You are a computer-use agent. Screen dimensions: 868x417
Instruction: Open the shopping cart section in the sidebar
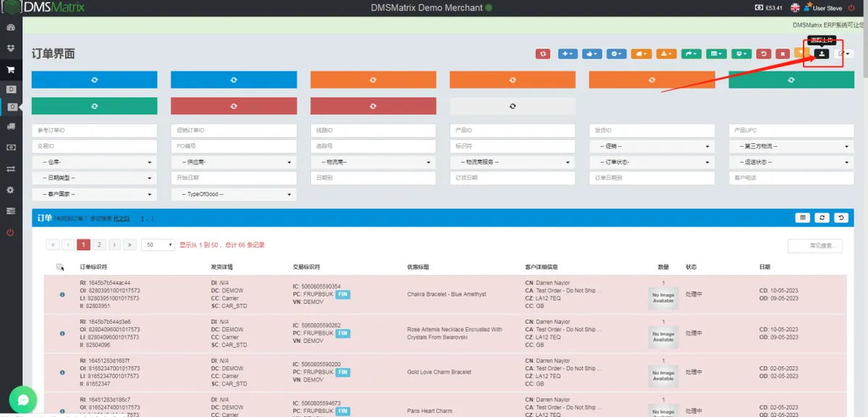(x=11, y=69)
